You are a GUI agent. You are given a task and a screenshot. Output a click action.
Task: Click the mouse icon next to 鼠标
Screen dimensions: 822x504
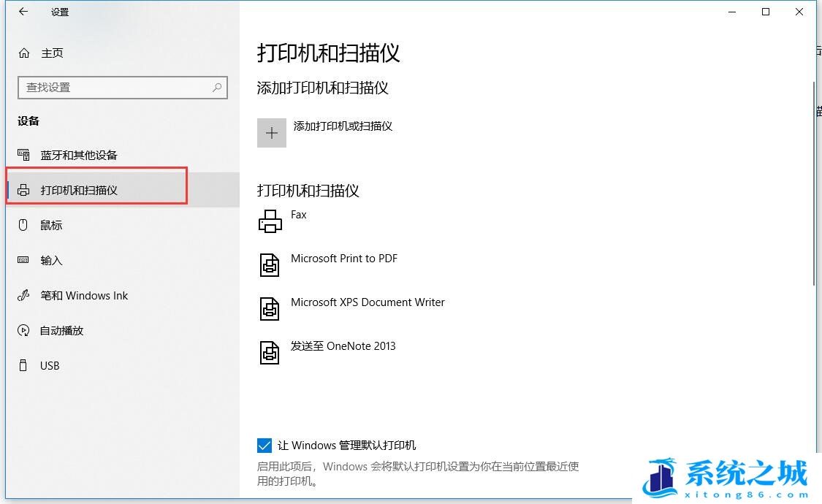23,225
